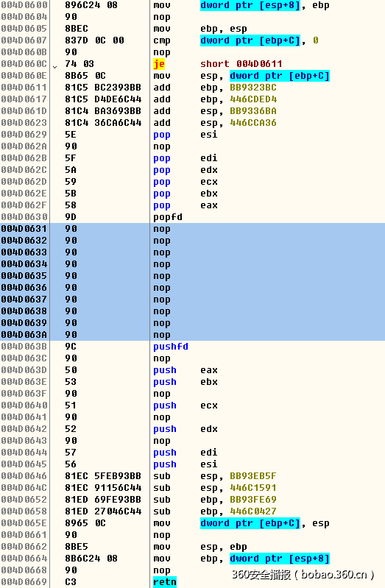Select the pushfd instruction at 004D063B
385x588 pixels.
click(193, 347)
